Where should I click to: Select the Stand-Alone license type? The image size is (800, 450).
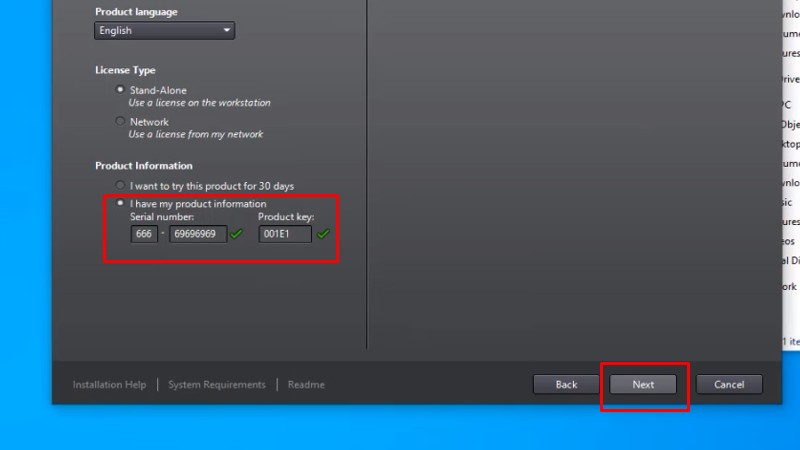(x=121, y=90)
